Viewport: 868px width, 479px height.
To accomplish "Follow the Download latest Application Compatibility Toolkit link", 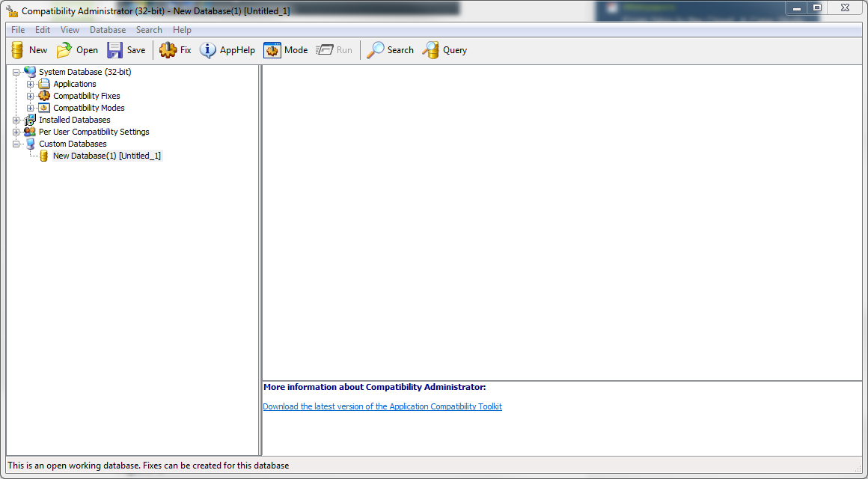I will pyautogui.click(x=382, y=406).
